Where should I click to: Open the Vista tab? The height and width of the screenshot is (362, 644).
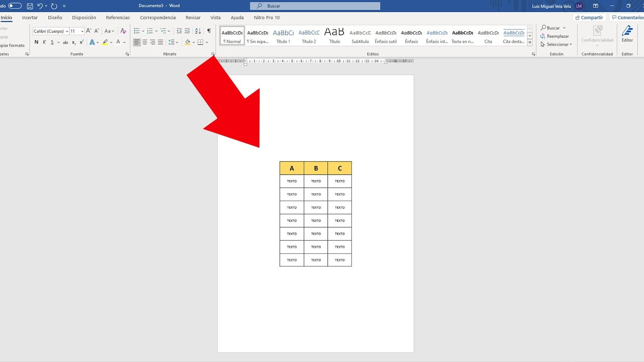[215, 18]
